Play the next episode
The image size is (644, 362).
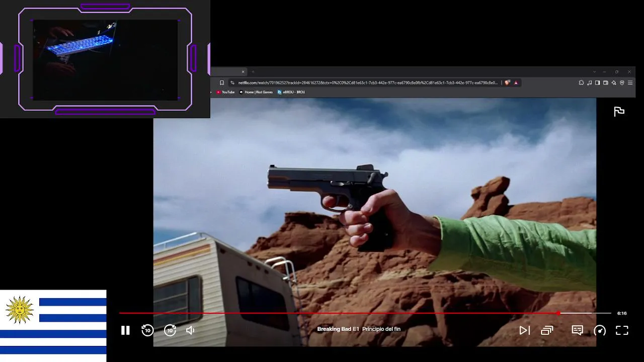point(524,330)
